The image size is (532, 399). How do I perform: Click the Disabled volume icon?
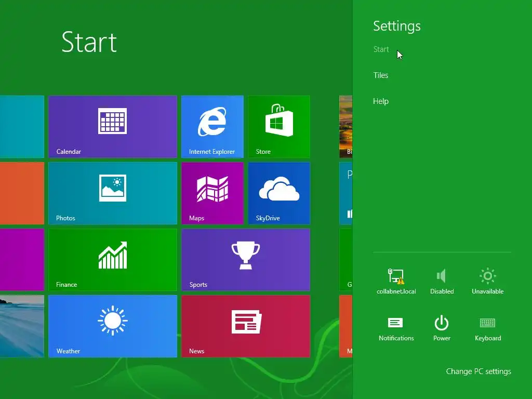442,281
